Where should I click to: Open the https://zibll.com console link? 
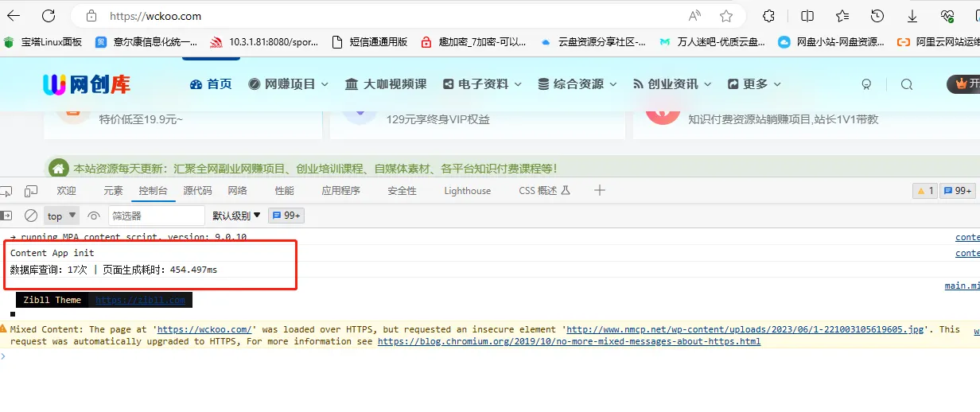pos(140,300)
